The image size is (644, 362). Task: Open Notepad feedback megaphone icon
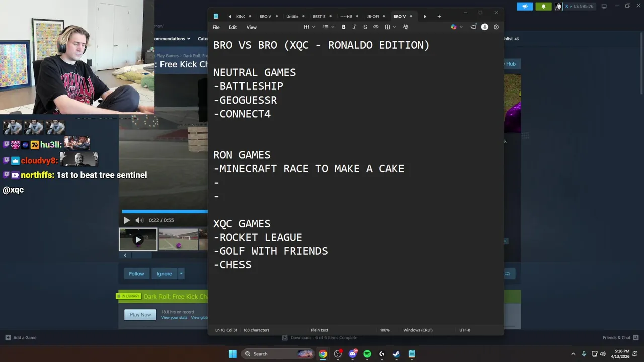(473, 27)
